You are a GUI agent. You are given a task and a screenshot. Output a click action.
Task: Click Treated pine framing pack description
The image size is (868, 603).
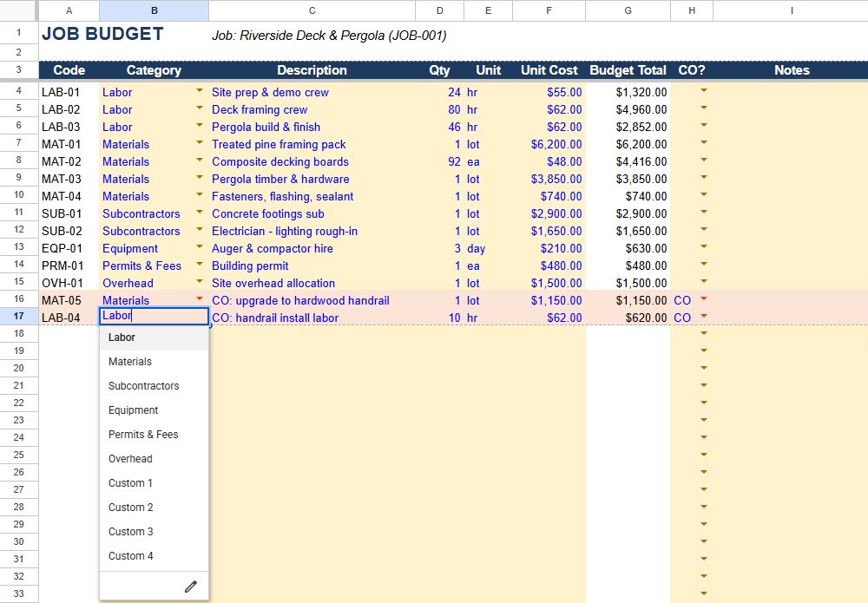point(312,144)
